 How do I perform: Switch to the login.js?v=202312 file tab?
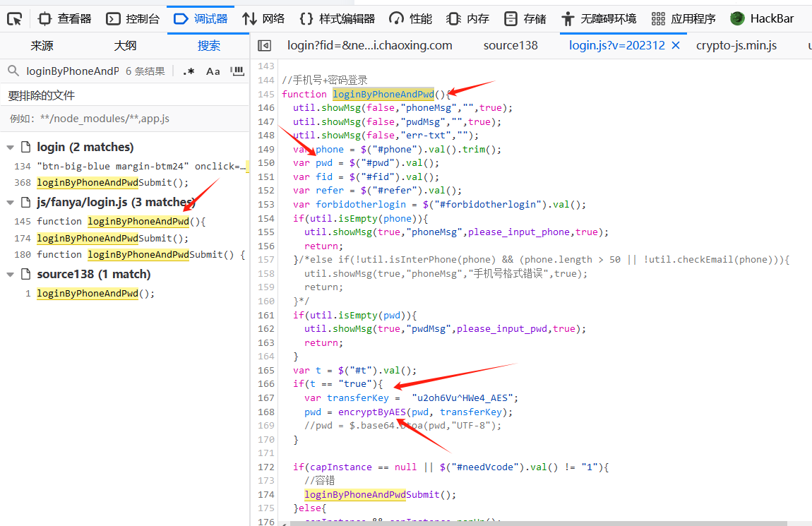[617, 46]
